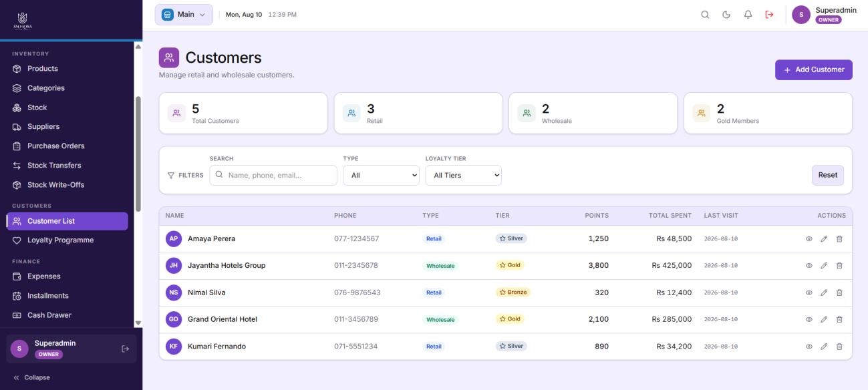Edit Jayantha Hotels Group with pencil icon

[x=824, y=266]
